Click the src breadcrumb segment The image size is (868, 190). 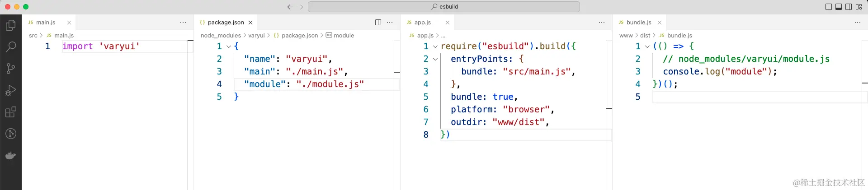point(33,35)
